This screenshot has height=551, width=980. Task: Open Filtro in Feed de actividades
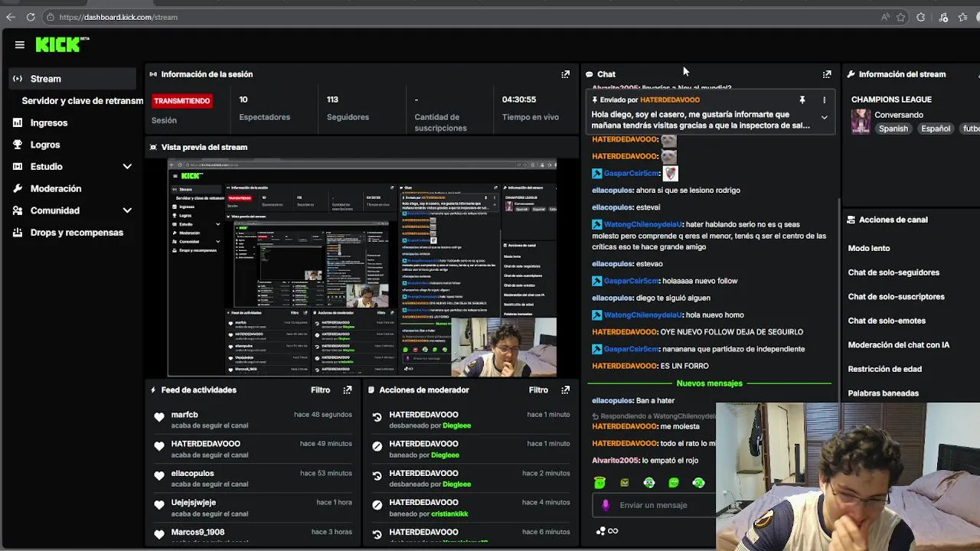pyautogui.click(x=321, y=390)
